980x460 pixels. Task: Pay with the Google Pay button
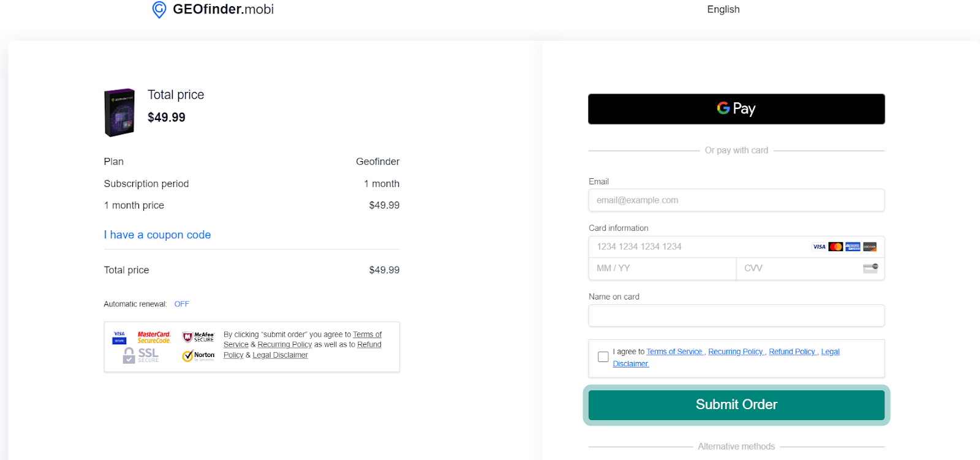pos(736,109)
